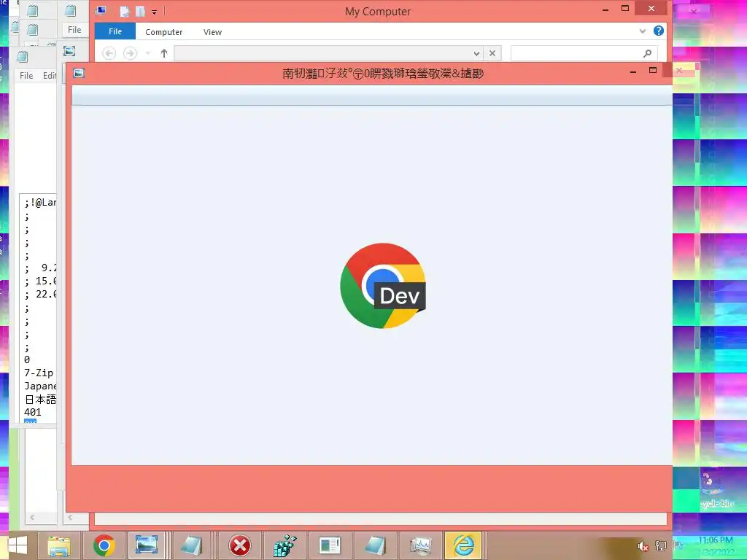This screenshot has height=560, width=747.
Task: Open Internet Explorer from the taskbar
Action: (463, 545)
